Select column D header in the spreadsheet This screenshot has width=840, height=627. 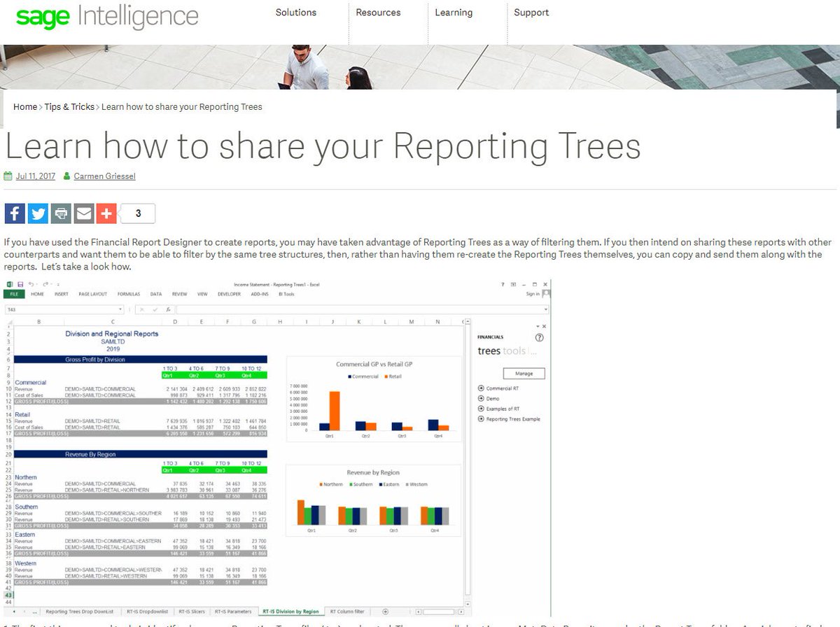click(x=175, y=321)
